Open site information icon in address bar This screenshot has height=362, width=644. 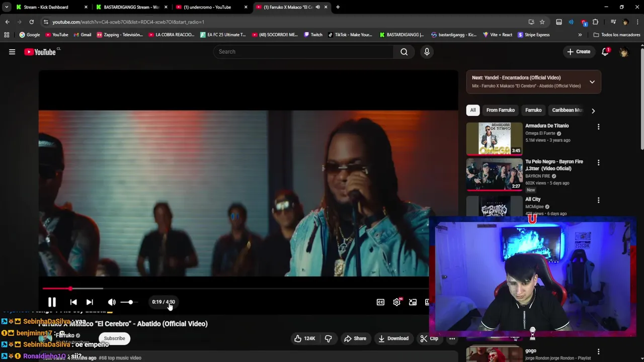point(46,22)
